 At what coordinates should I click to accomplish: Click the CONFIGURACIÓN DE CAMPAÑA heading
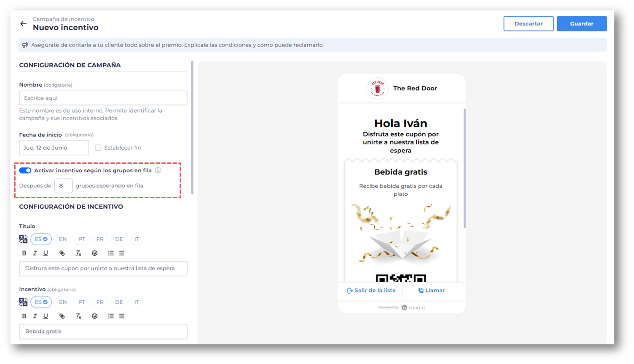pos(70,65)
